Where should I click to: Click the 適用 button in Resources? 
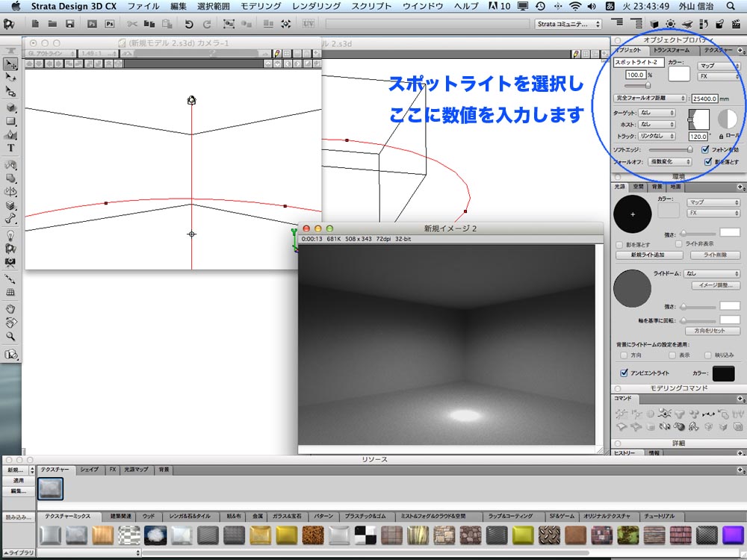19,481
